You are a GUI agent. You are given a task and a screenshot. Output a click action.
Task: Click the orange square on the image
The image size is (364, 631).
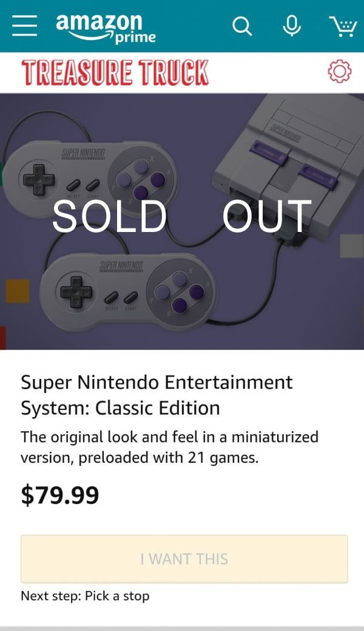(18, 291)
